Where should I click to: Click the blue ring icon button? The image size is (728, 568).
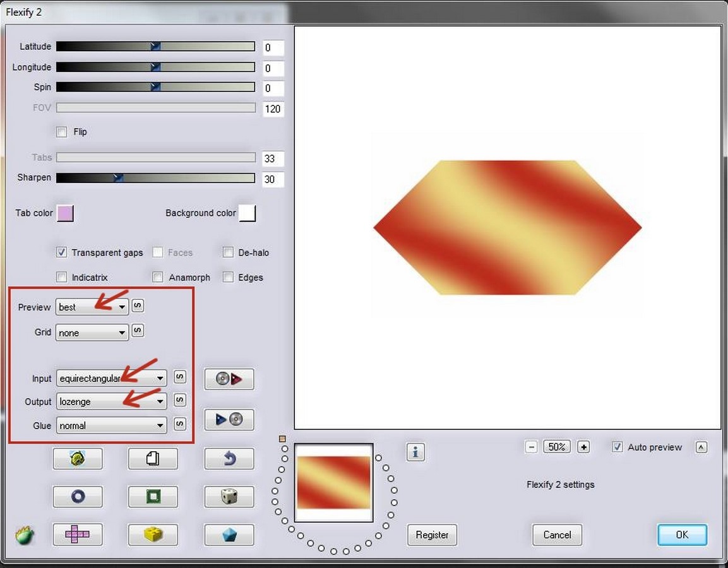78,497
